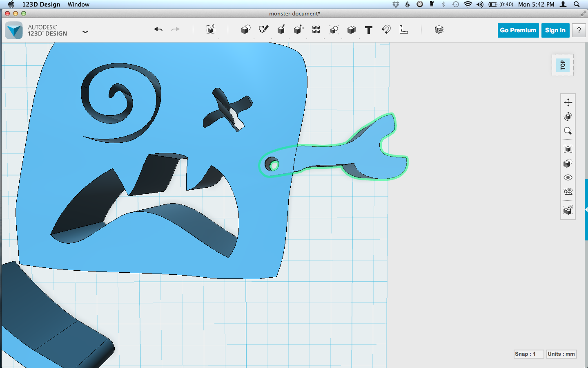
Task: Click the 123D Design logo
Action: (14, 31)
